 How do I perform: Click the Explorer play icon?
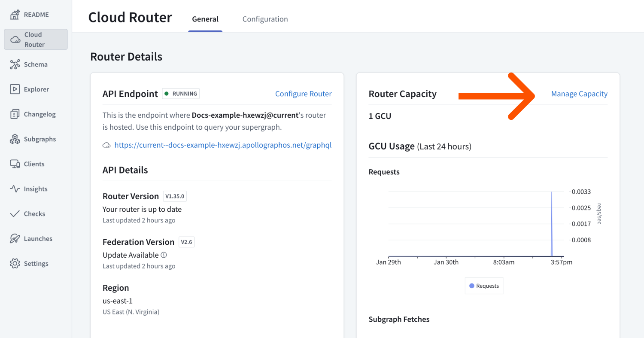(15, 89)
